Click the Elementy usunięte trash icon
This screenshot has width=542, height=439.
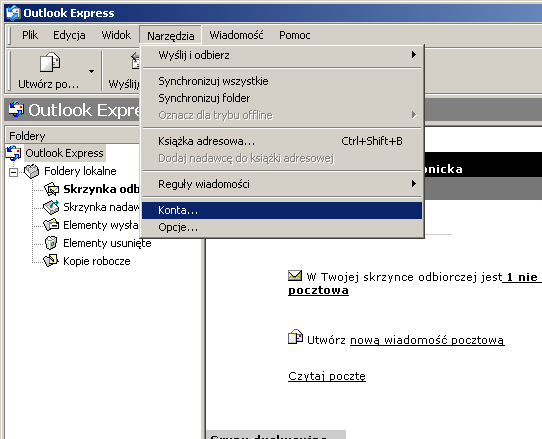point(51,243)
